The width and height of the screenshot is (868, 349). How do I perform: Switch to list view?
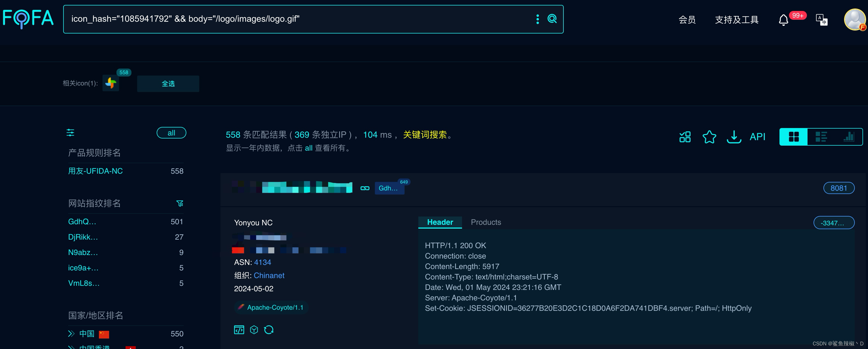(821, 137)
